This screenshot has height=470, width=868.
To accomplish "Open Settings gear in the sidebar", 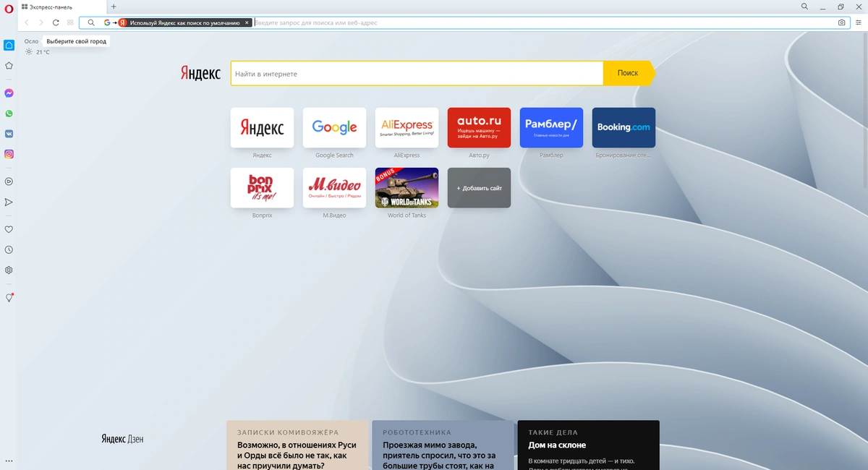I will click(9, 270).
